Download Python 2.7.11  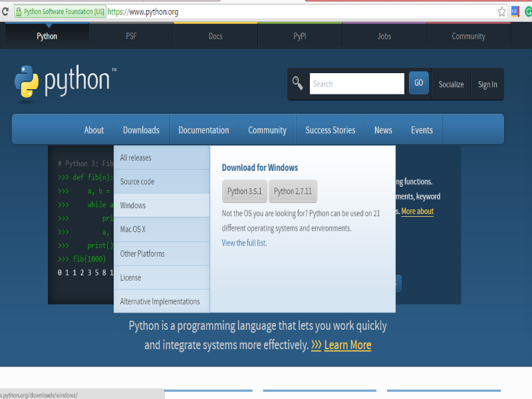click(x=293, y=191)
